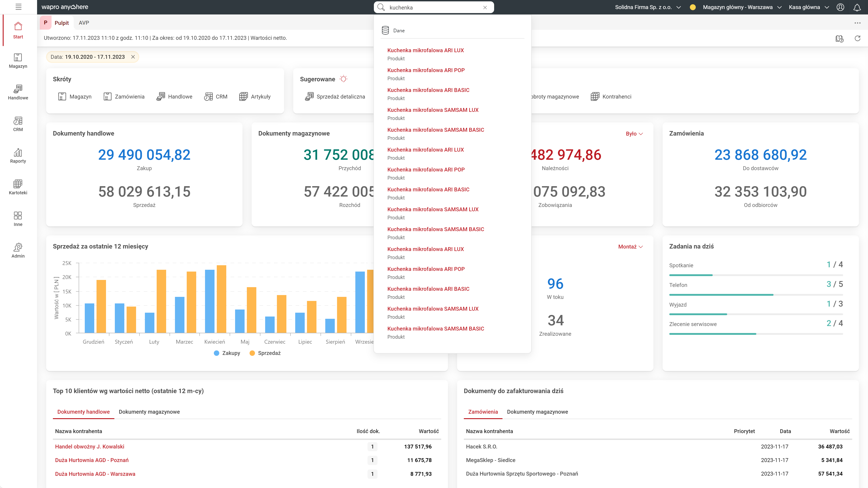Go to Raporty in the sidebar

18,156
